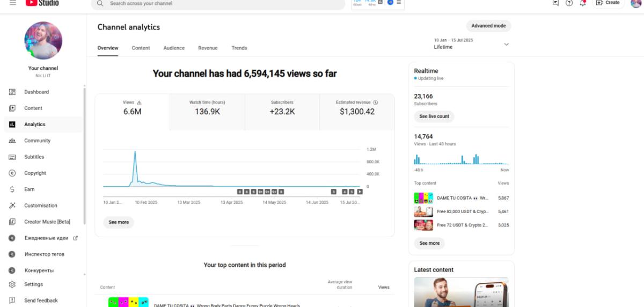Switch to the Trends tab
Viewport: 644px width, 307px height.
point(239,48)
